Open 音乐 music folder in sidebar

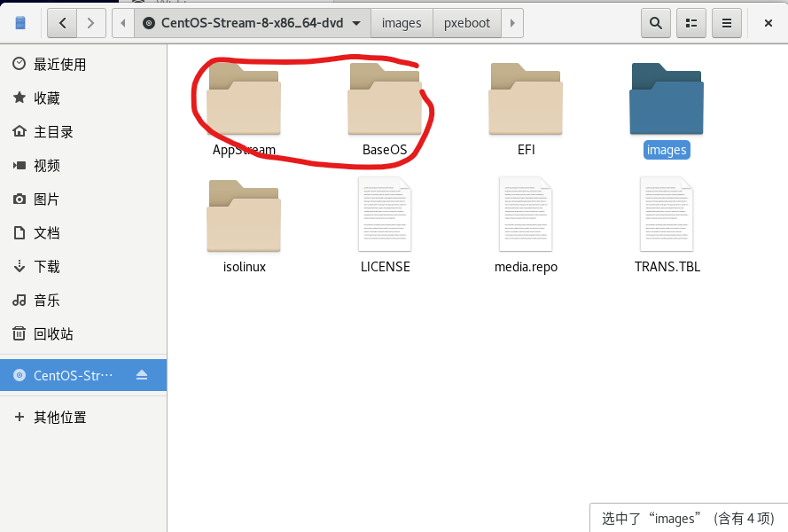83,301
